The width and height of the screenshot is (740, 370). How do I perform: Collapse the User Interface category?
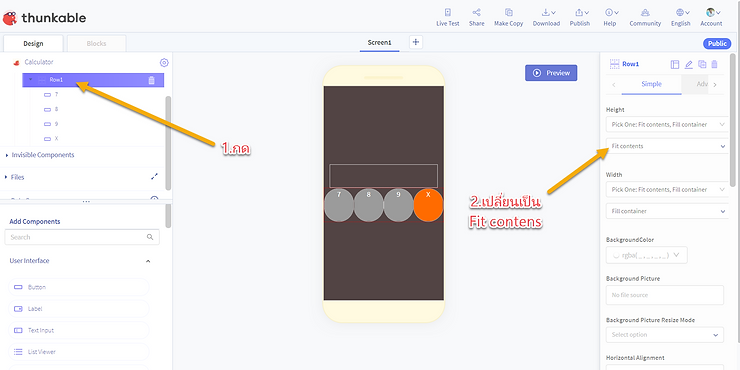click(148, 261)
